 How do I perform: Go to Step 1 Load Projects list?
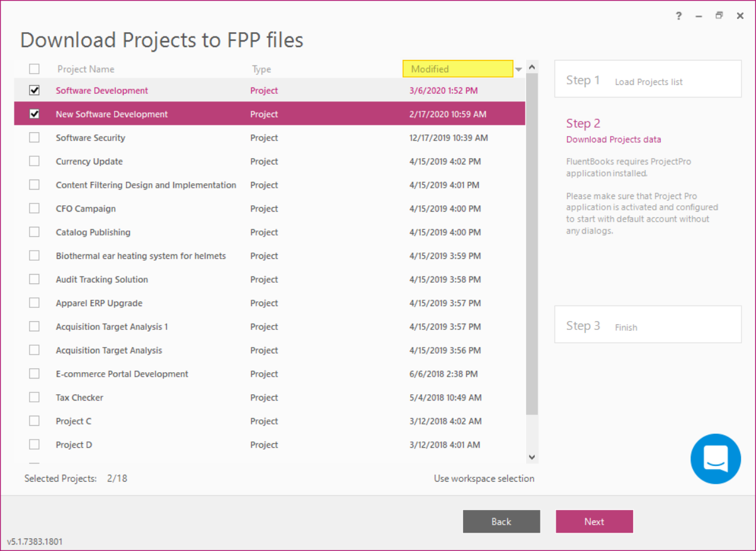[648, 79]
